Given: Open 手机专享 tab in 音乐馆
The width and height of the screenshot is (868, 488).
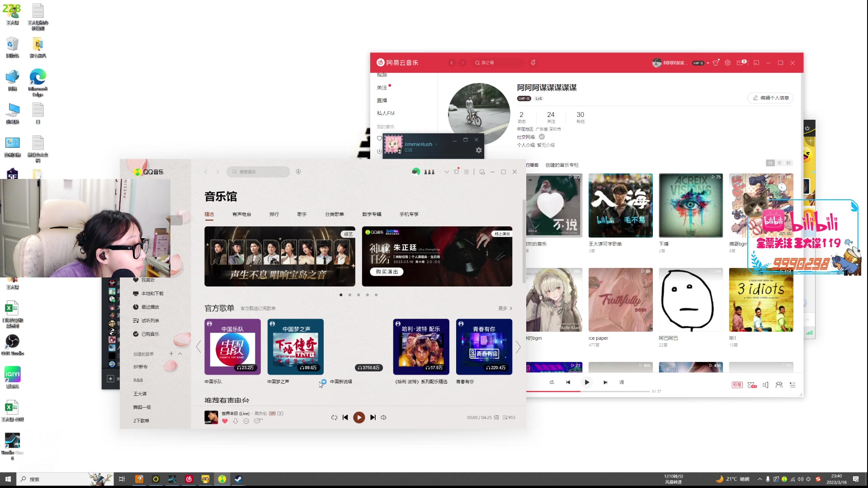Looking at the screenshot, I should click(x=409, y=214).
